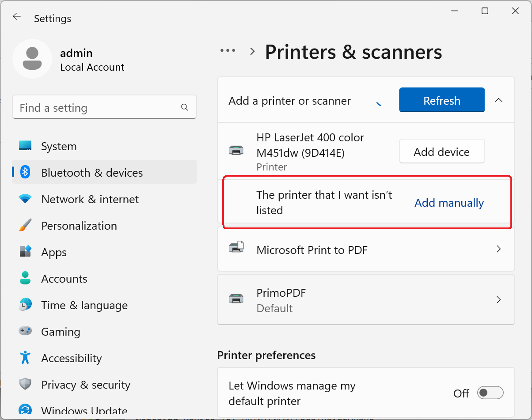Maximize the Settings window
Image resolution: width=532 pixels, height=420 pixels.
pyautogui.click(x=485, y=11)
